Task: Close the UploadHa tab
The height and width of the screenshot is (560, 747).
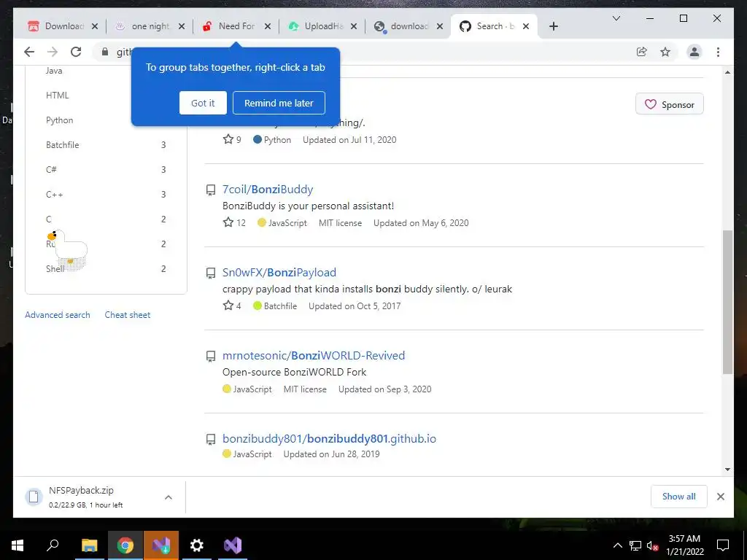Action: [x=354, y=27]
